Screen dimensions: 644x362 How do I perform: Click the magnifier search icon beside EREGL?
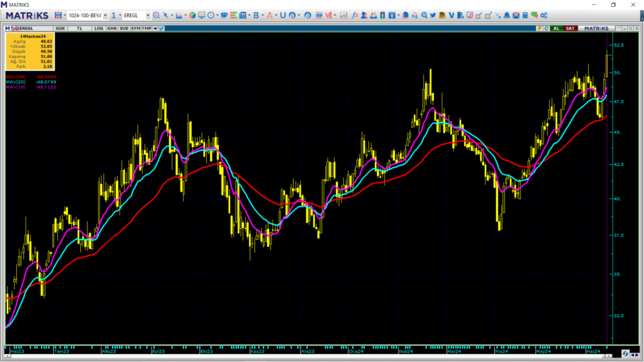(157, 15)
